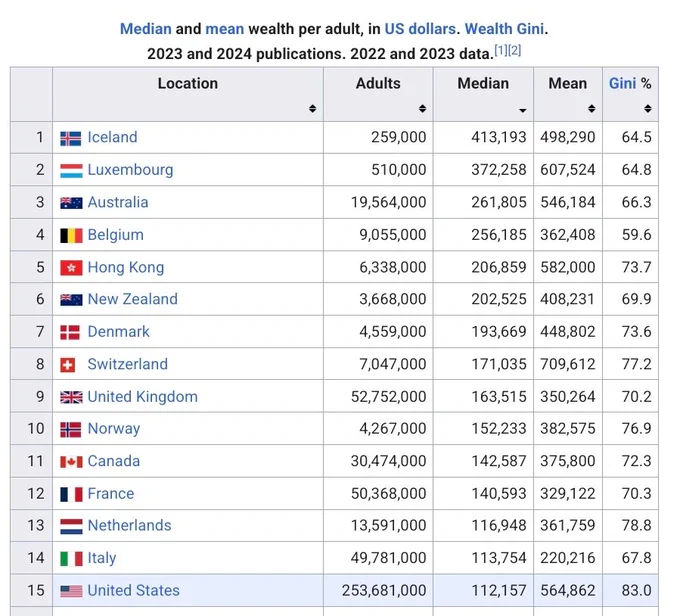Click the Hong Kong flag icon

pyautogui.click(x=71, y=268)
